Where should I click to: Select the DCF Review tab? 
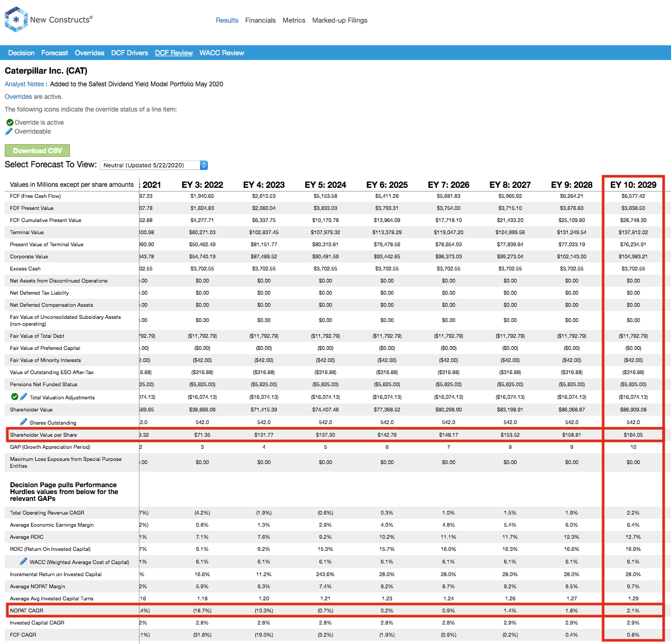point(174,53)
